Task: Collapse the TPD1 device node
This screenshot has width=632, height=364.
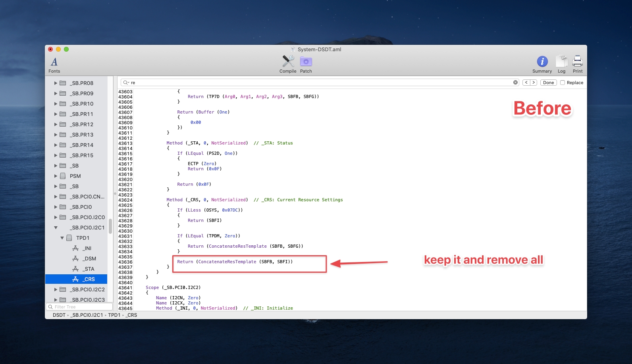Action: click(x=62, y=238)
